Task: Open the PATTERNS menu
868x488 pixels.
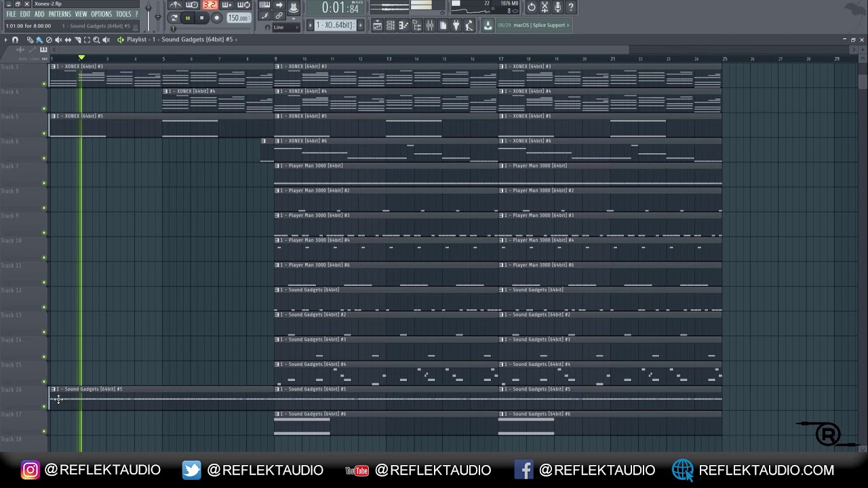Action: [x=60, y=14]
